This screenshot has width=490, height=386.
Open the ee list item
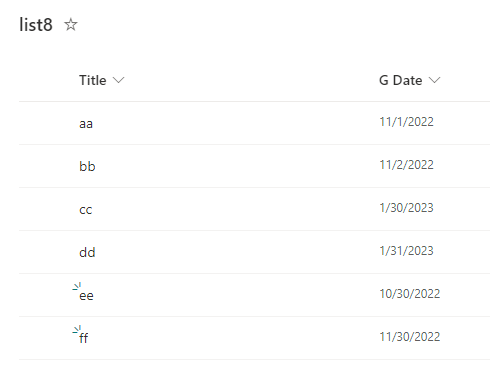[x=86, y=296]
